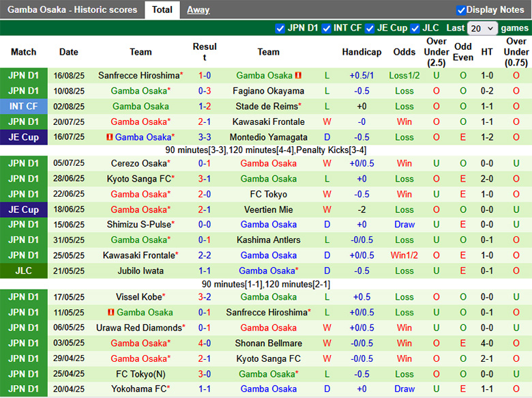Image resolution: width=532 pixels, height=398 pixels.
Task: Click the Gamba Osaka - Historic scores title
Action: click(x=72, y=10)
